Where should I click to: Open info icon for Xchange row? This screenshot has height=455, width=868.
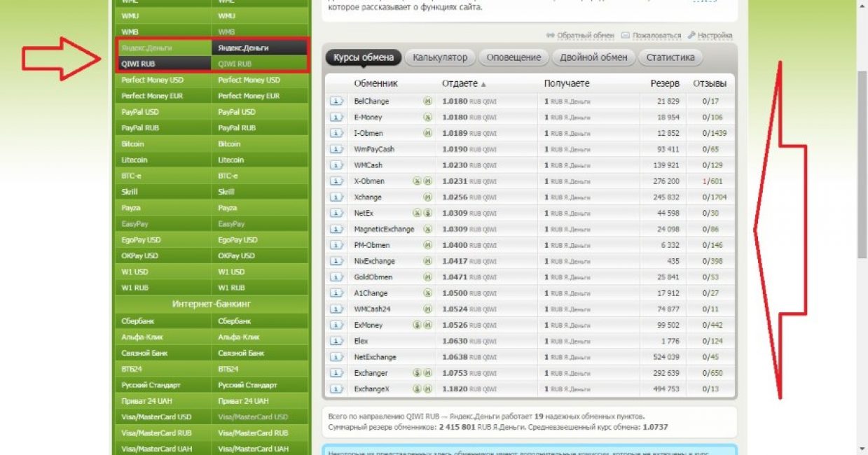point(336,197)
